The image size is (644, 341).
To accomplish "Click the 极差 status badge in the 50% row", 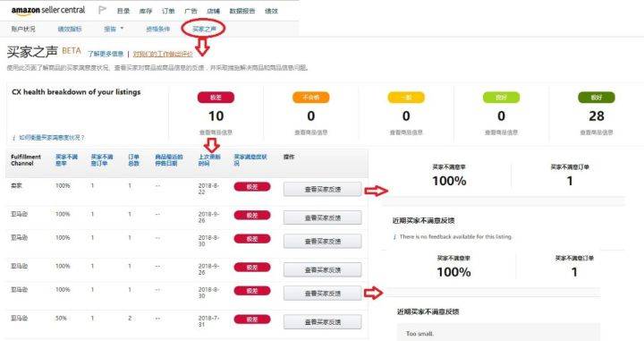I will pos(252,320).
